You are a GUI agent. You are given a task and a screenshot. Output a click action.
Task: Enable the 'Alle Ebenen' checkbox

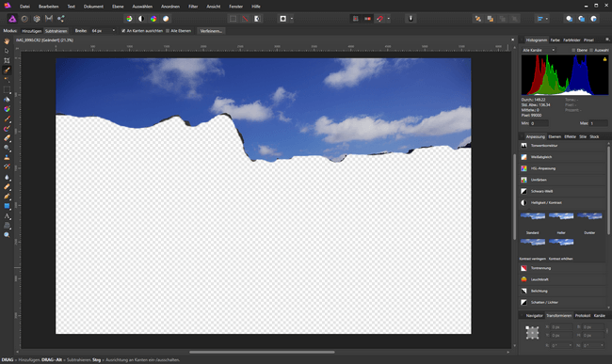168,31
